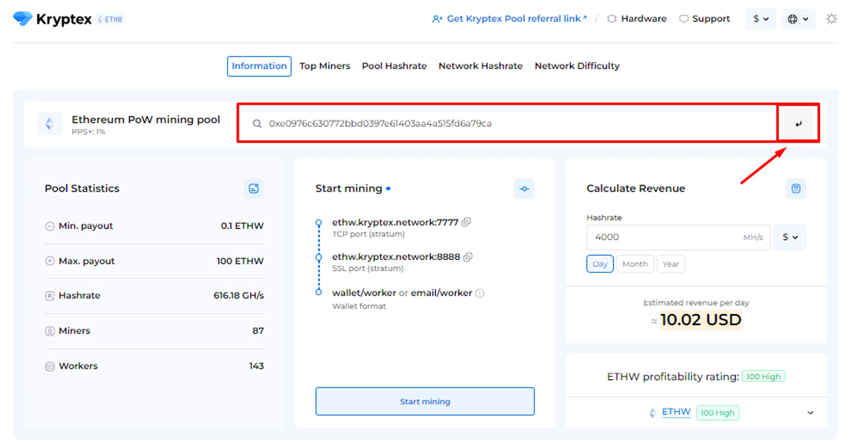Select the Year revenue period
Viewport: 868px width, 442px height.
[671, 264]
